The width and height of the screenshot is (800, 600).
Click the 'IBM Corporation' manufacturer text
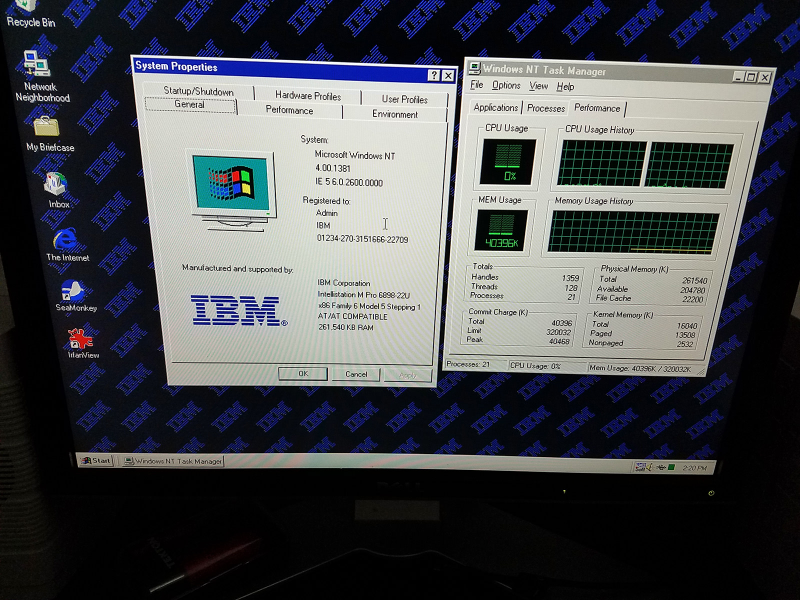coord(343,283)
